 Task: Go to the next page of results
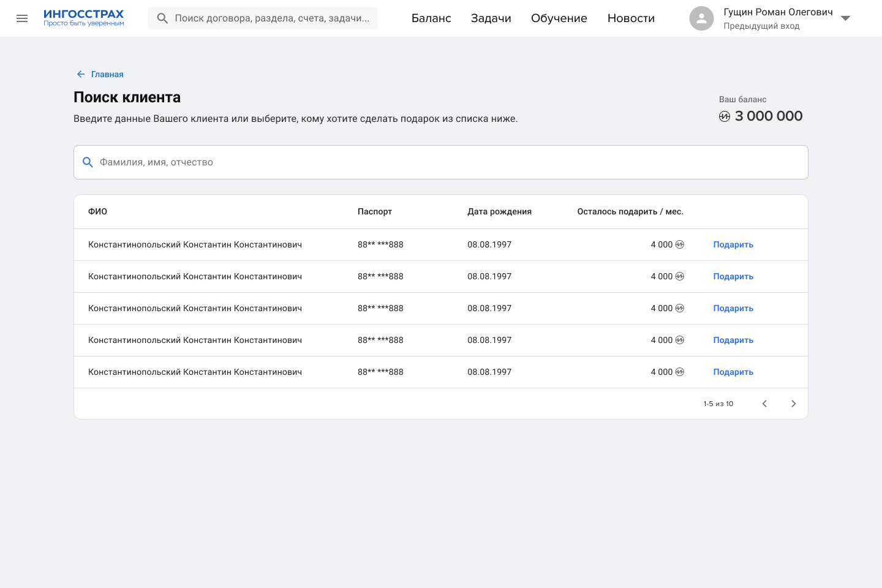click(x=793, y=404)
